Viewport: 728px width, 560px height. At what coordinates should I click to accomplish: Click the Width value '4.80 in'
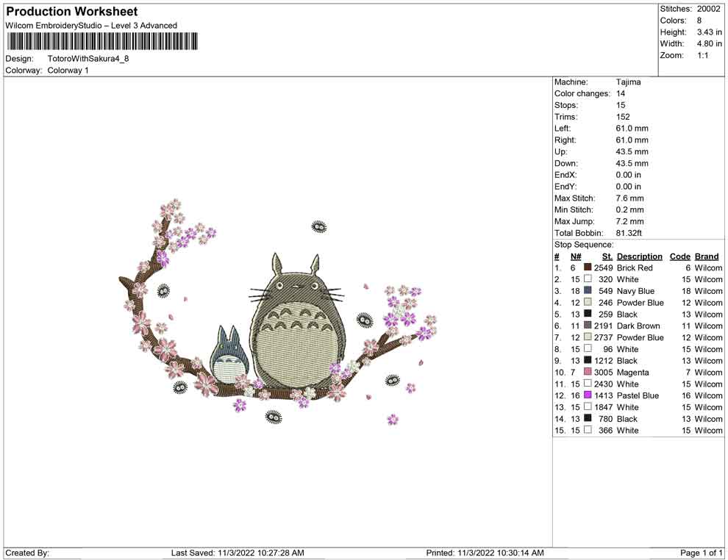pyautogui.click(x=709, y=43)
